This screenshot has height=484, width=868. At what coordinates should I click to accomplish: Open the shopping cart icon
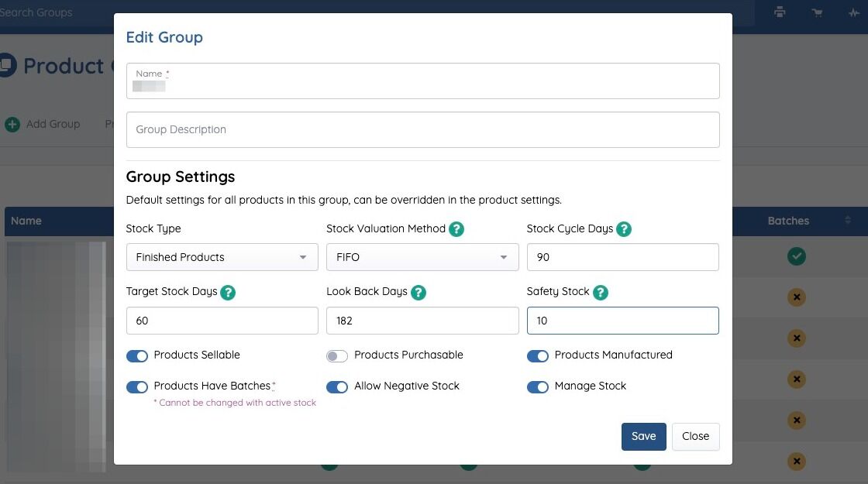pos(817,12)
